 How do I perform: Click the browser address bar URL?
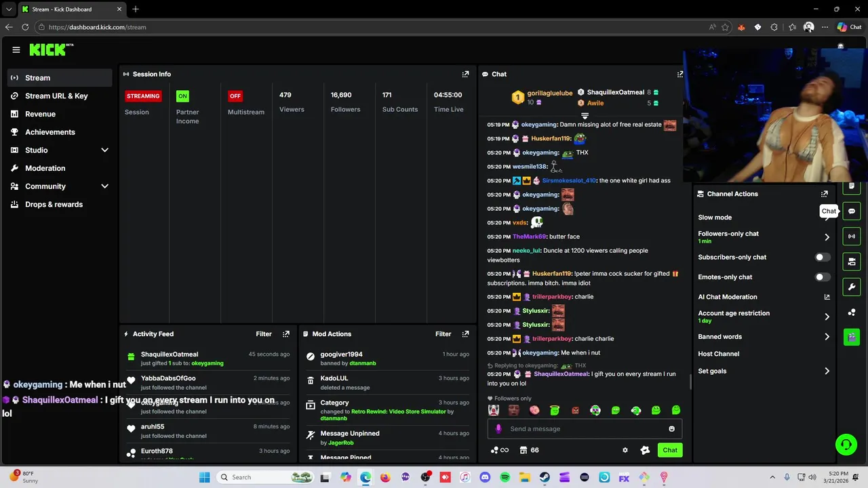tap(98, 27)
